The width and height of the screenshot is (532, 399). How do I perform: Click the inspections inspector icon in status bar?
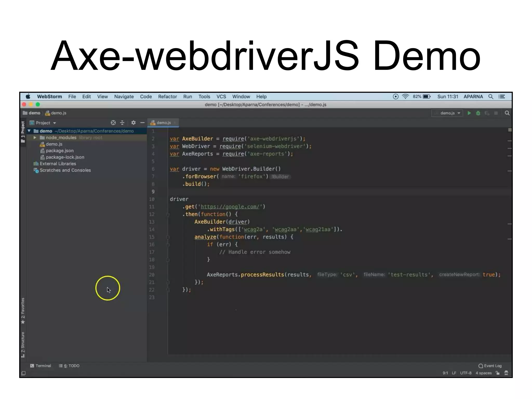(x=506, y=373)
